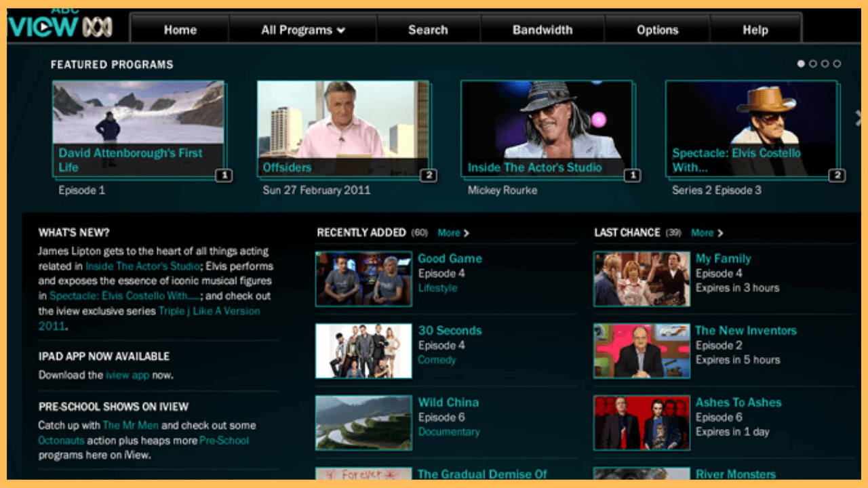Click episode count badge on Spectacle: Elvis Costello
This screenshot has width=868, height=488.
pos(837,176)
